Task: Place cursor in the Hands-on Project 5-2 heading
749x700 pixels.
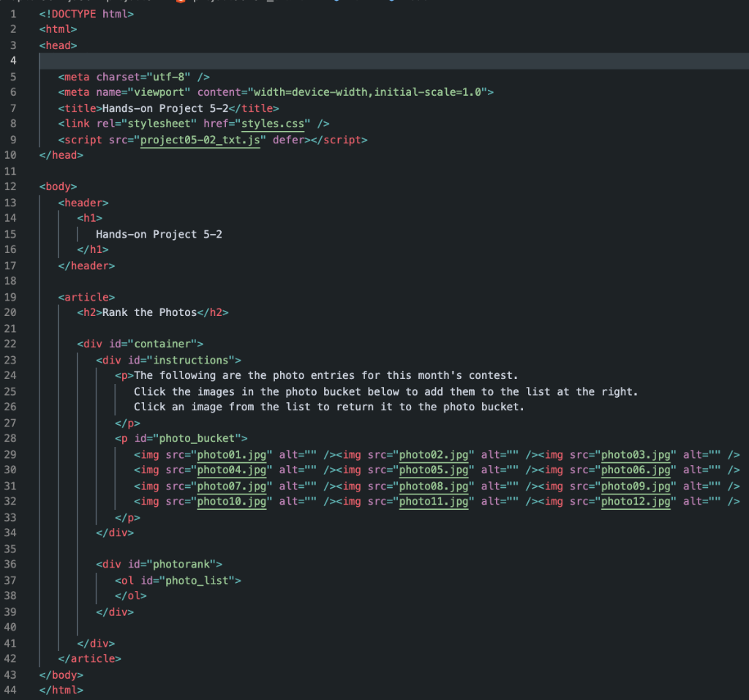Action: [158, 234]
